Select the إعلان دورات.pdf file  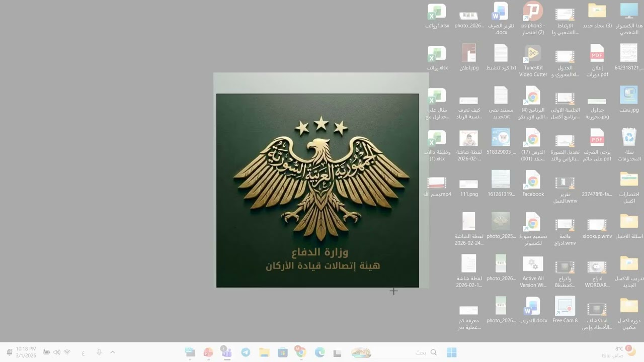[x=597, y=61]
